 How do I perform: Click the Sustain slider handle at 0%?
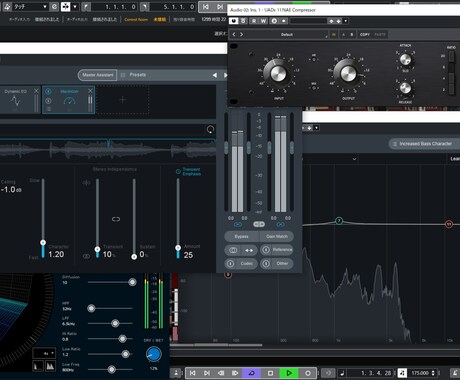(x=134, y=257)
